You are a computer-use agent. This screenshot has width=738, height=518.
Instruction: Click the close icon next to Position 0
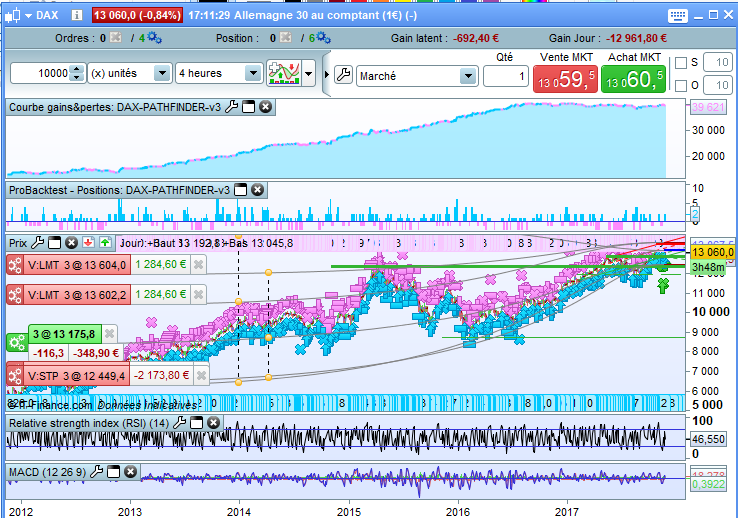pos(285,38)
